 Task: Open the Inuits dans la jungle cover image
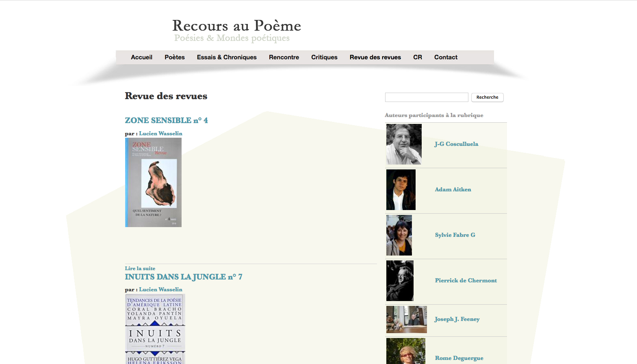(x=155, y=329)
